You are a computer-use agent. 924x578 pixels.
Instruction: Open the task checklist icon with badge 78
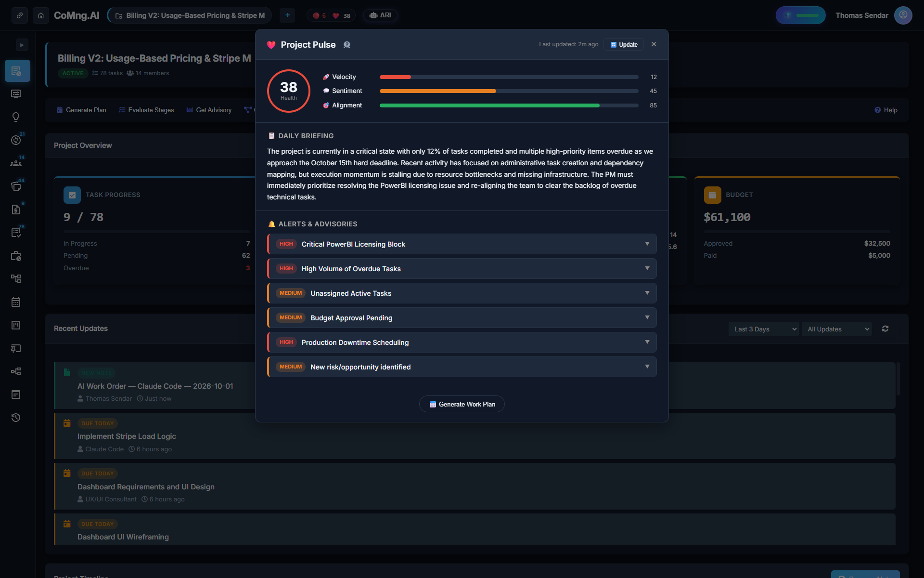pyautogui.click(x=16, y=233)
